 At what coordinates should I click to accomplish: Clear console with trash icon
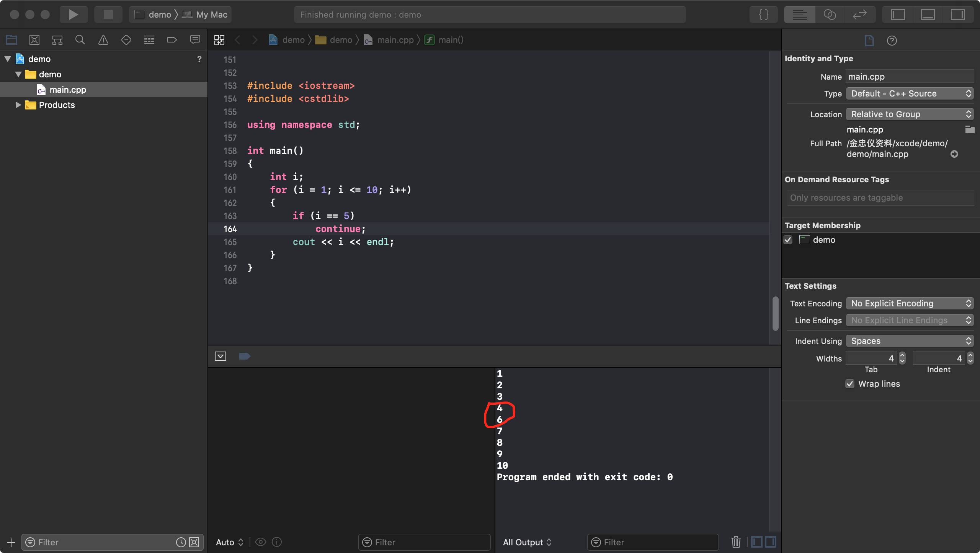[736, 542]
